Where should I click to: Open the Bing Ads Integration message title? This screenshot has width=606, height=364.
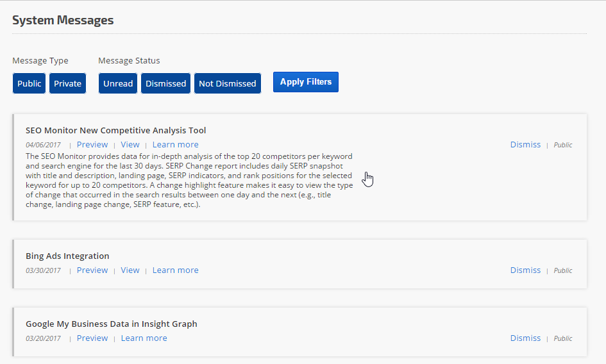pyautogui.click(x=67, y=256)
